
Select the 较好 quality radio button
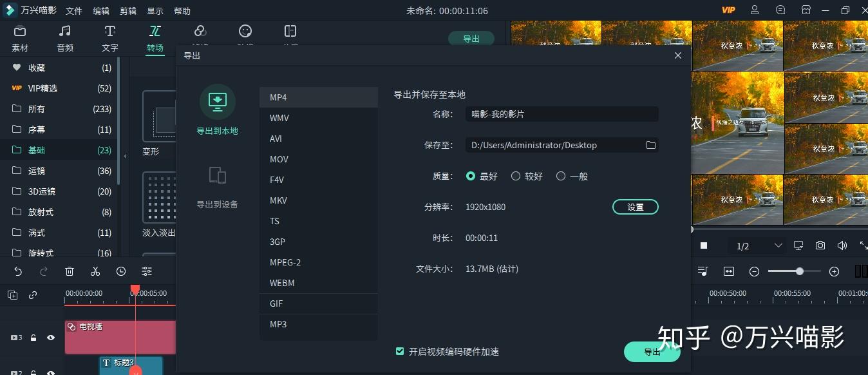(516, 175)
